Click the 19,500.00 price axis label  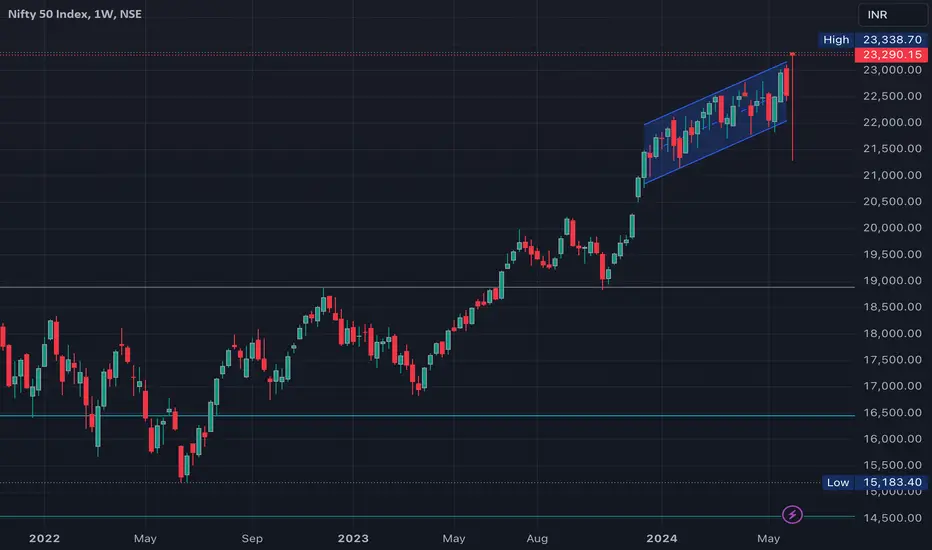pyautogui.click(x=892, y=254)
